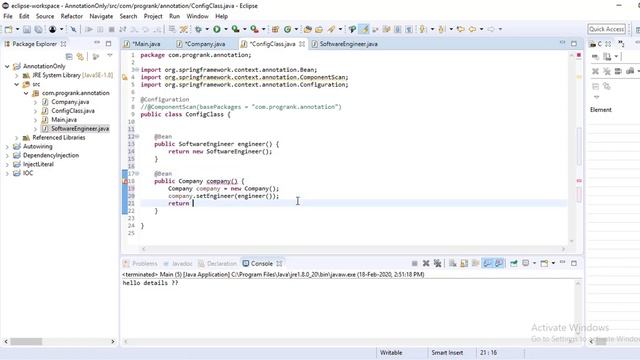
Task: Toggle Show Console on standard output
Action: click(x=488, y=263)
